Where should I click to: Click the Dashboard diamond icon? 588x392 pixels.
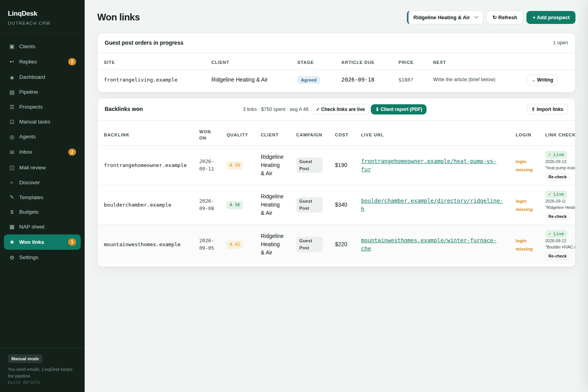12,77
